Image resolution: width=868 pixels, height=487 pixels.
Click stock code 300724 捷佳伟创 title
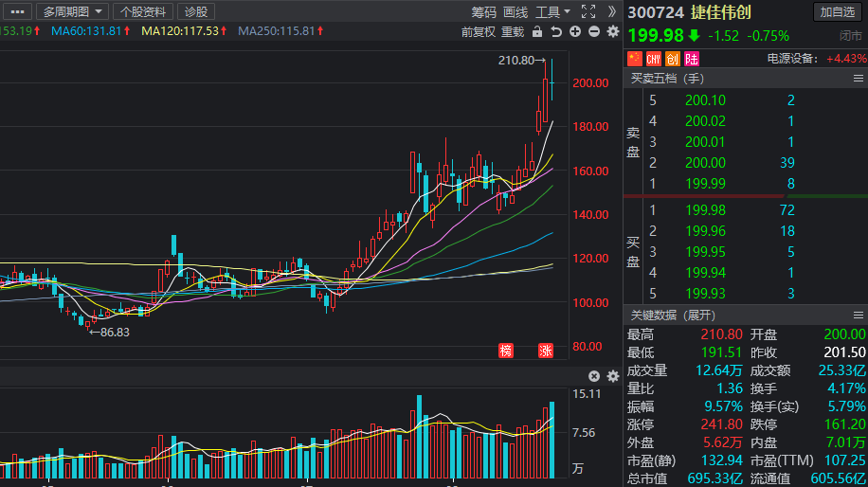pos(689,12)
